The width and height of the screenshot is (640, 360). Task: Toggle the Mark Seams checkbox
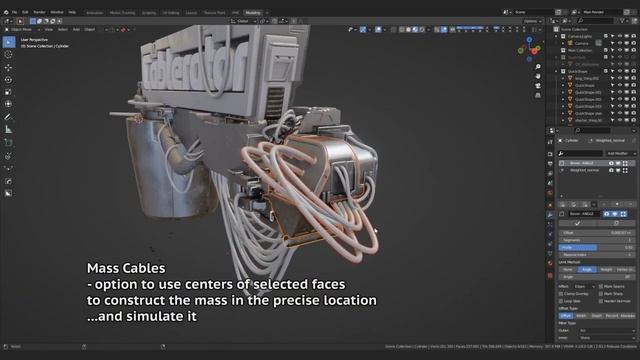pos(601,287)
